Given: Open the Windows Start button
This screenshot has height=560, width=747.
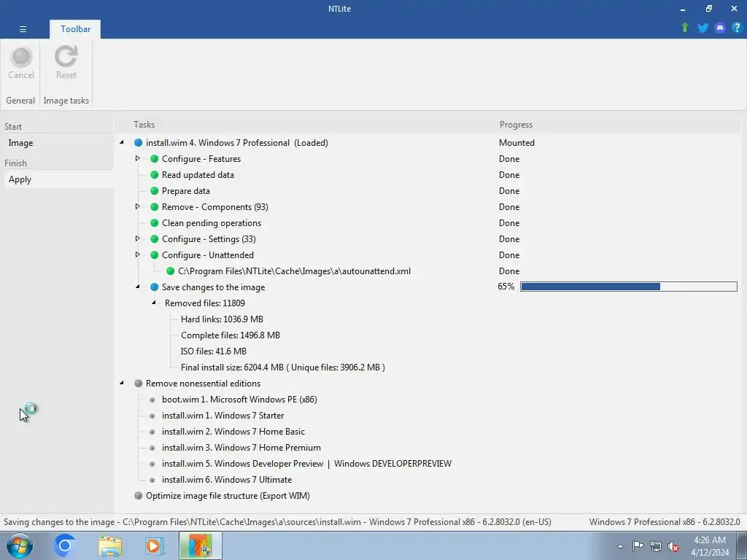Looking at the screenshot, I should click(19, 545).
